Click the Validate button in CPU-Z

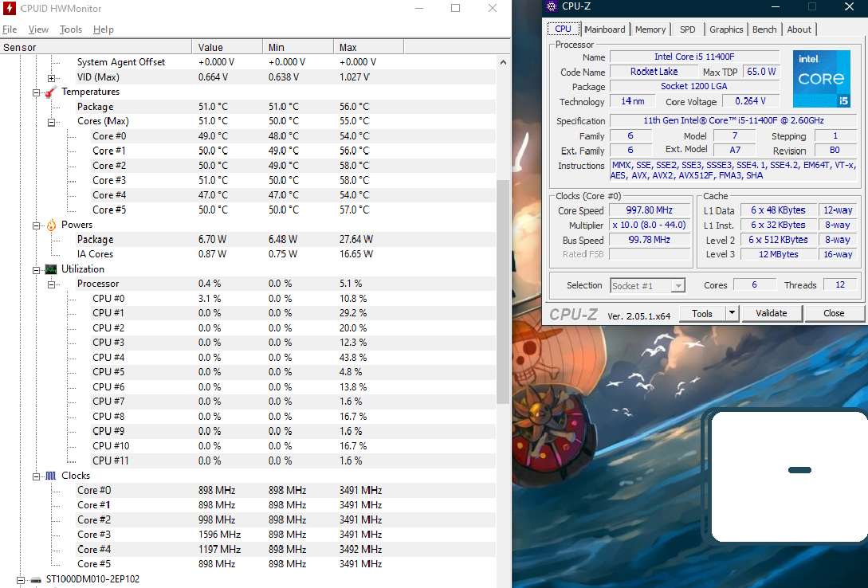point(771,313)
